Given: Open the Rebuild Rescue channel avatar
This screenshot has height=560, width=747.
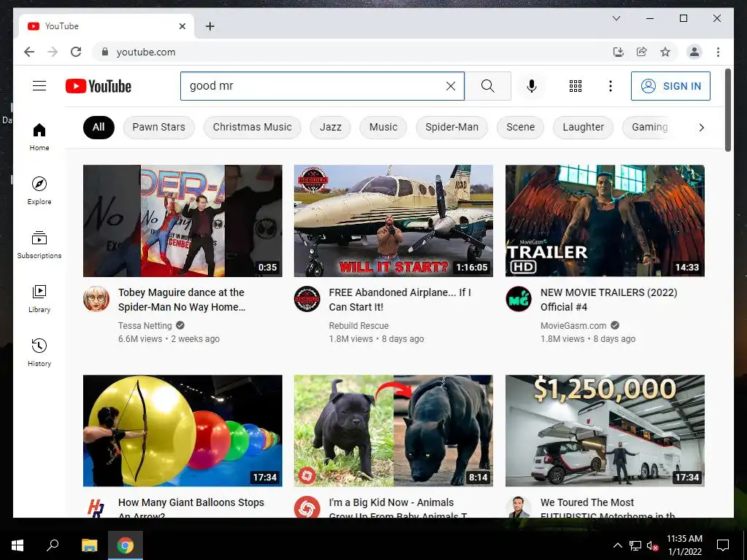Looking at the screenshot, I should (x=307, y=298).
